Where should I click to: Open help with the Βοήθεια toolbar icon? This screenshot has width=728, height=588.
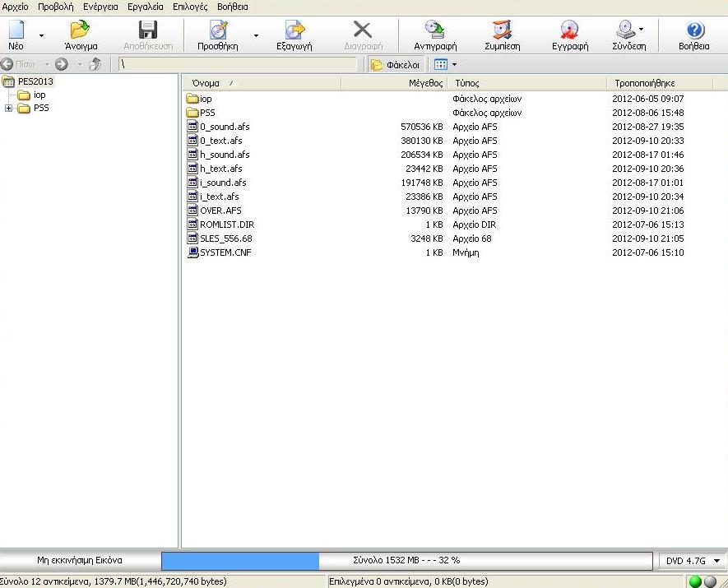(694, 35)
